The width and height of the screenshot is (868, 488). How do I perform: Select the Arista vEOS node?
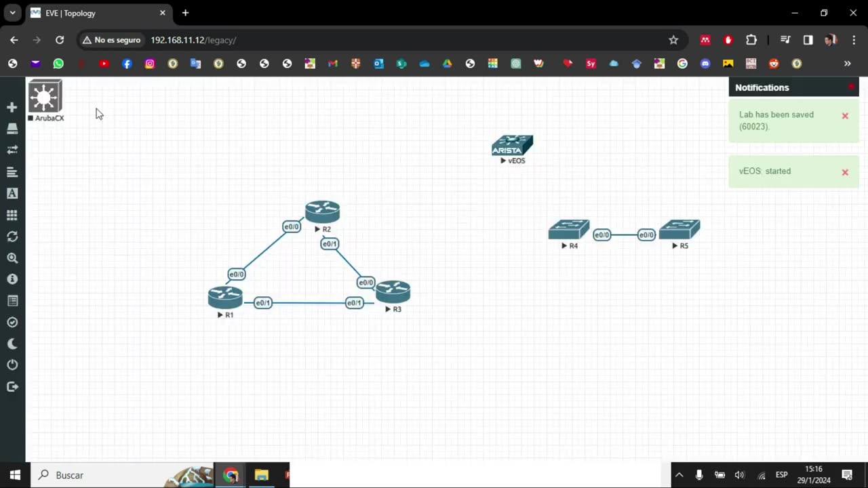[x=512, y=146]
